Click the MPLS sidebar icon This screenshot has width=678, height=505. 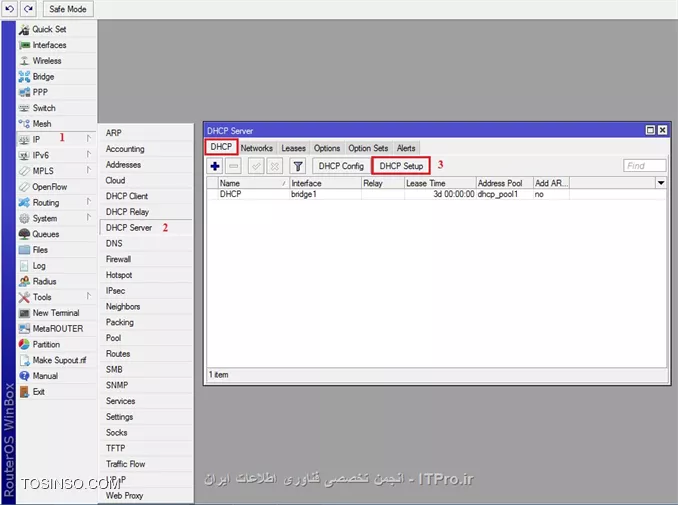(25, 171)
